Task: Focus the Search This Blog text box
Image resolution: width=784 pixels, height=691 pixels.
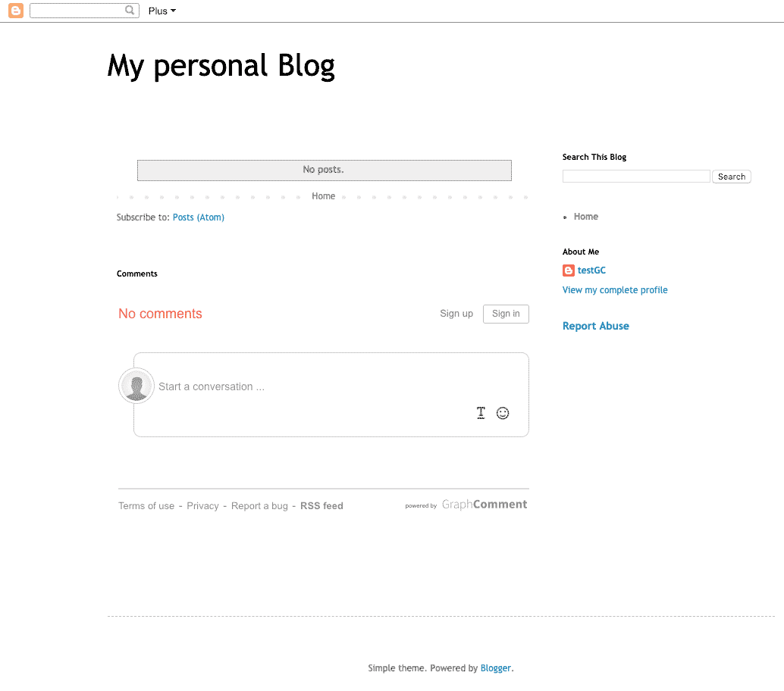Action: [x=636, y=177]
